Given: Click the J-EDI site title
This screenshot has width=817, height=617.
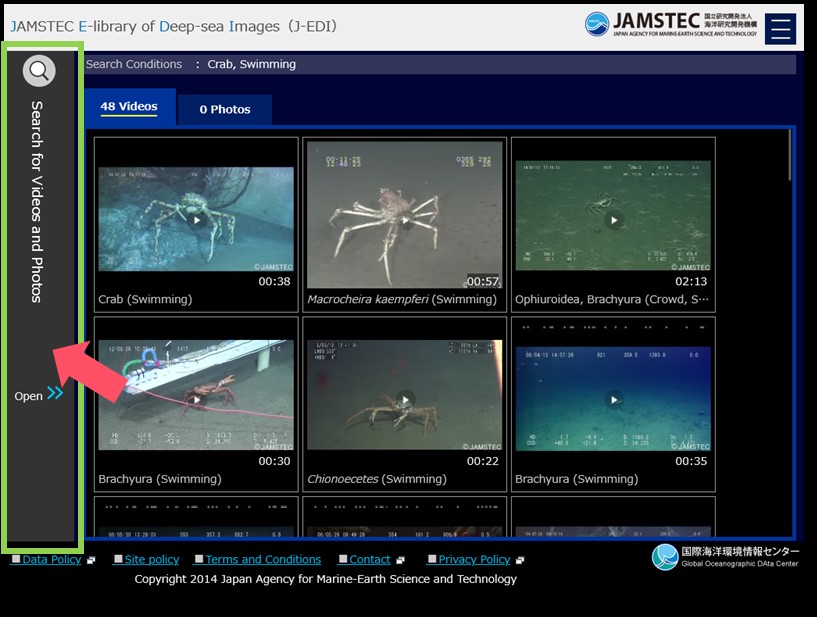Looking at the screenshot, I should pyautogui.click(x=173, y=26).
